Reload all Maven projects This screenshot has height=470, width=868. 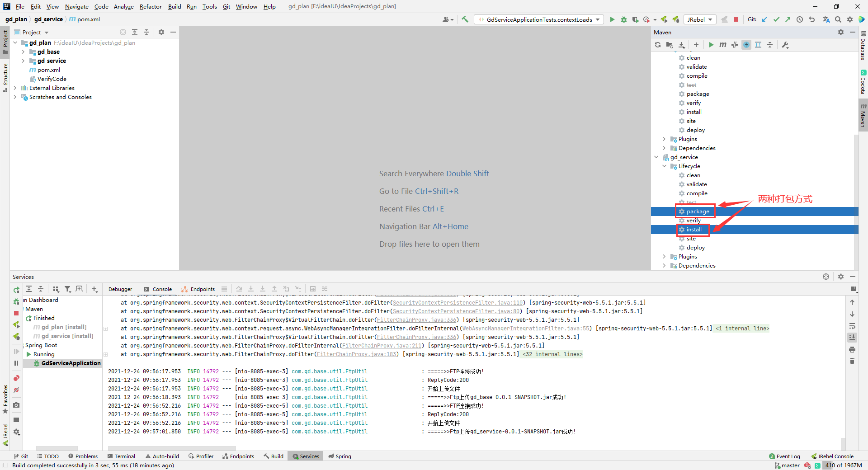(658, 45)
